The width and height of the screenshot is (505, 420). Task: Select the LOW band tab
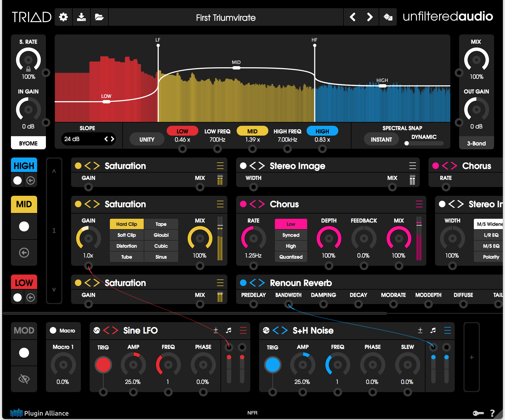(24, 283)
